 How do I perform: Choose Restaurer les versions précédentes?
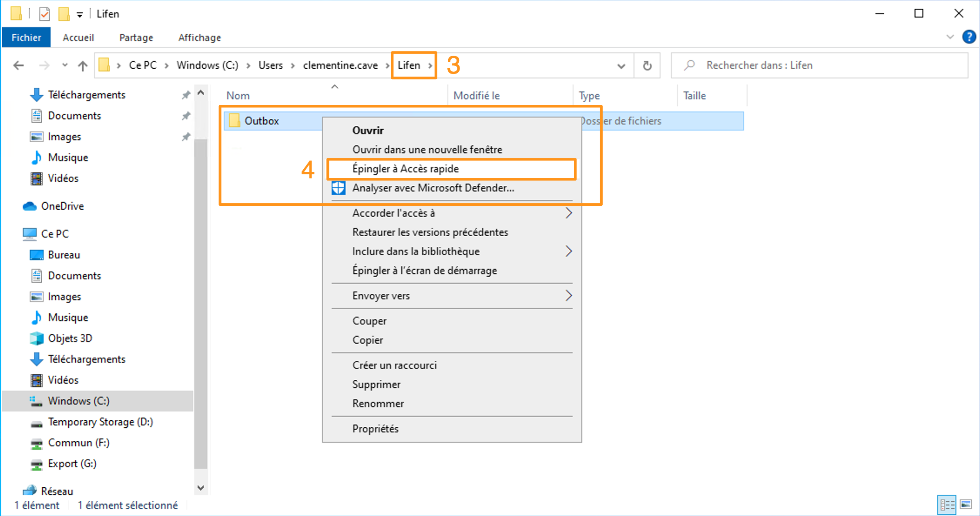point(452,232)
